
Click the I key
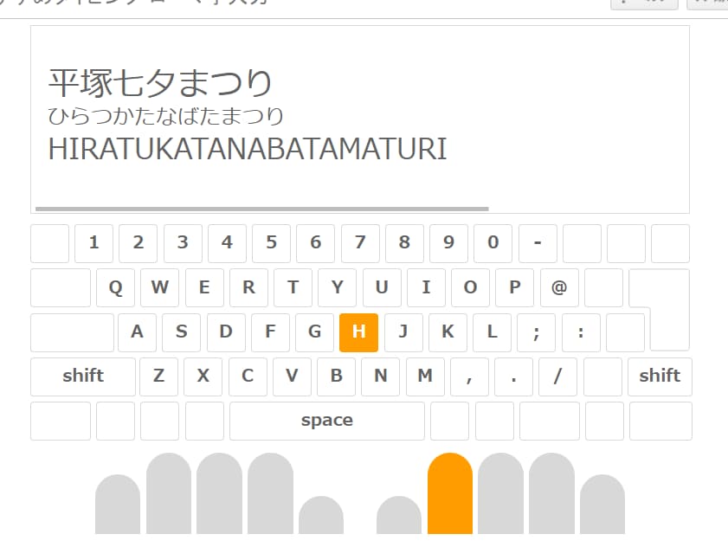point(426,288)
